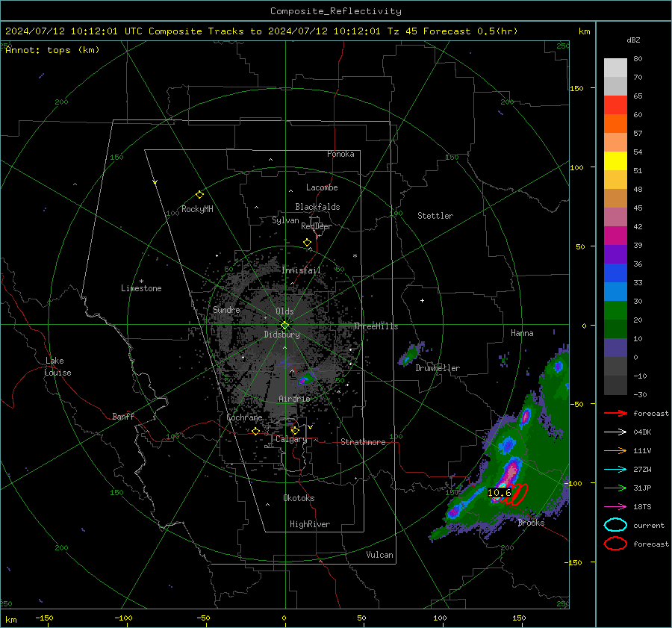This screenshot has width=672, height=628.
Task: Click the red forecast arrow legend icon
Action: 615,413
